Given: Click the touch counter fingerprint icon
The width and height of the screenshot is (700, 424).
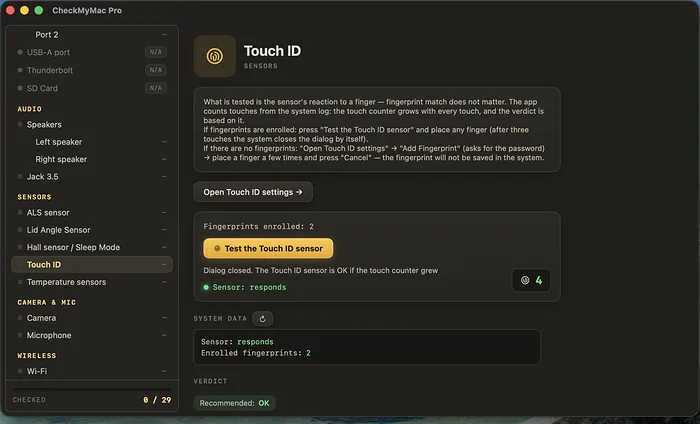Looking at the screenshot, I should point(525,280).
